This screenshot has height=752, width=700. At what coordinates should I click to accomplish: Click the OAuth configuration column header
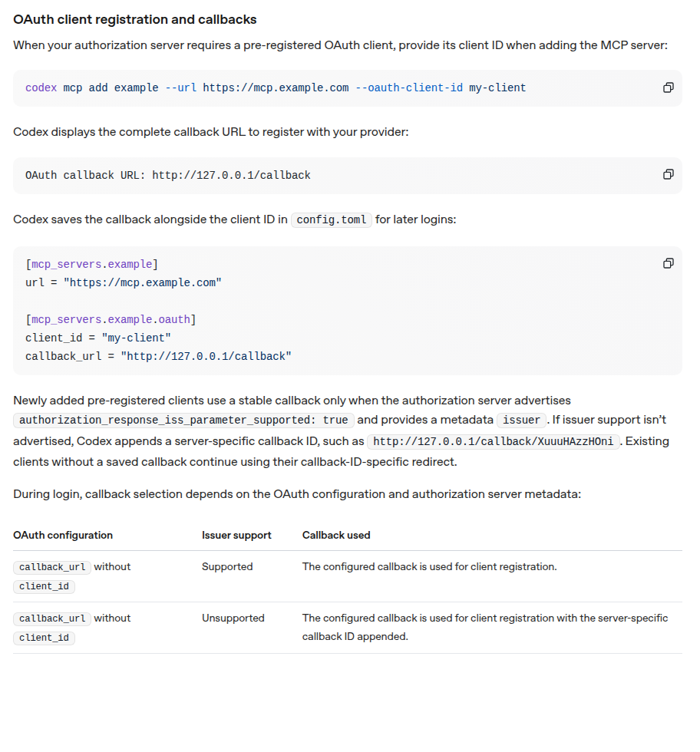63,536
